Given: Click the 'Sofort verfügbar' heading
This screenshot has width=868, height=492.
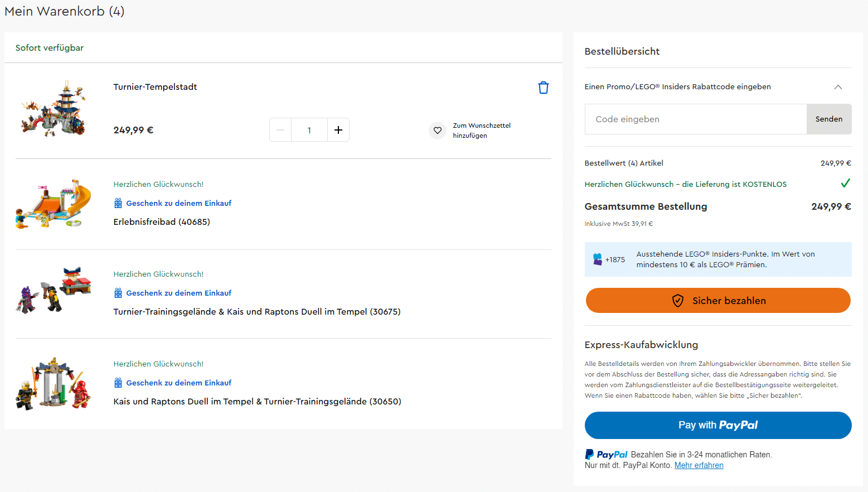Looking at the screenshot, I should pos(50,48).
